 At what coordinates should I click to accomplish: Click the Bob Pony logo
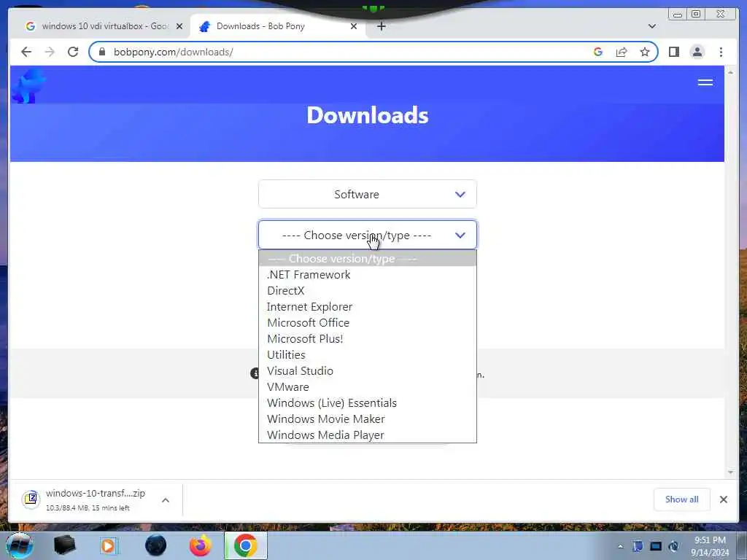[x=28, y=86]
